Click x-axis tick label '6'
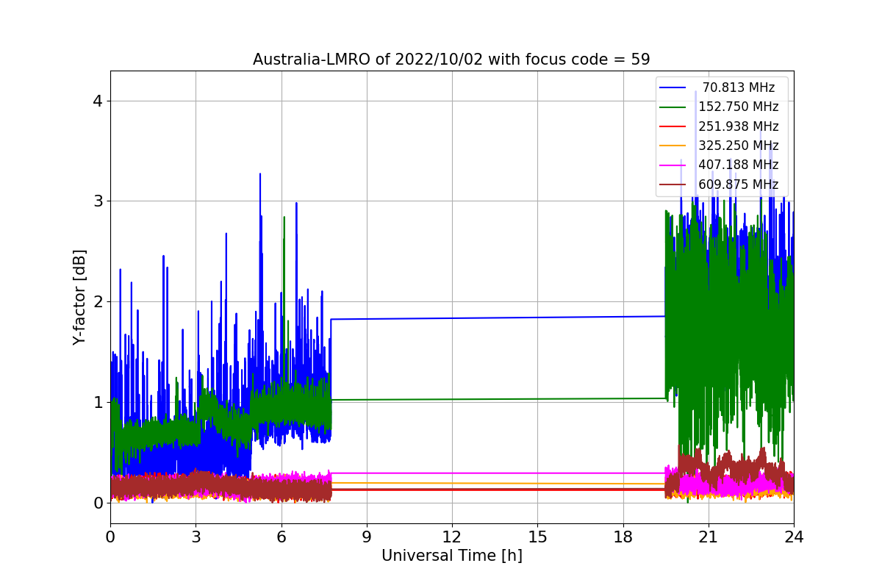The width and height of the screenshot is (882, 588). 281,537
